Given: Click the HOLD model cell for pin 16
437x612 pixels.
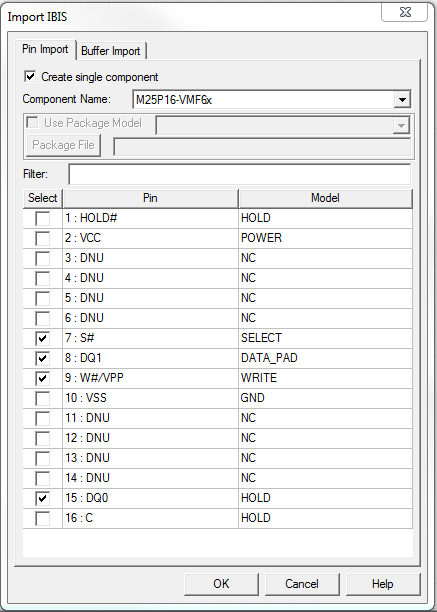Looking at the screenshot, I should pyautogui.click(x=325, y=518).
